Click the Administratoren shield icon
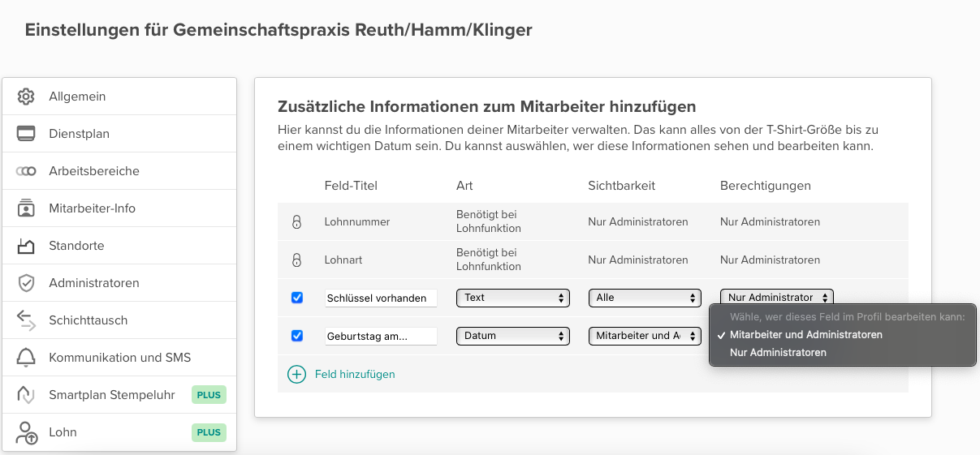Image resolution: width=980 pixels, height=455 pixels. (x=26, y=283)
